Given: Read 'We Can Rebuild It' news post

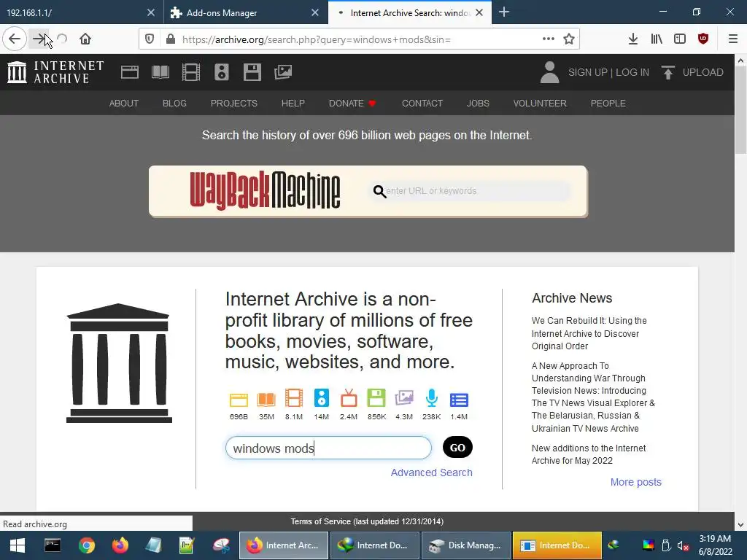Looking at the screenshot, I should pos(589,333).
